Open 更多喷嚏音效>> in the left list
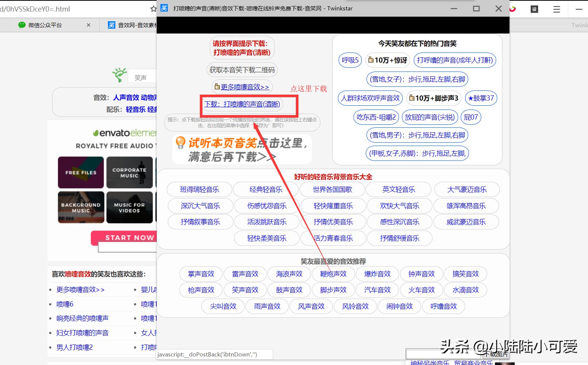Screen dimensions: 588x365 tap(80, 290)
